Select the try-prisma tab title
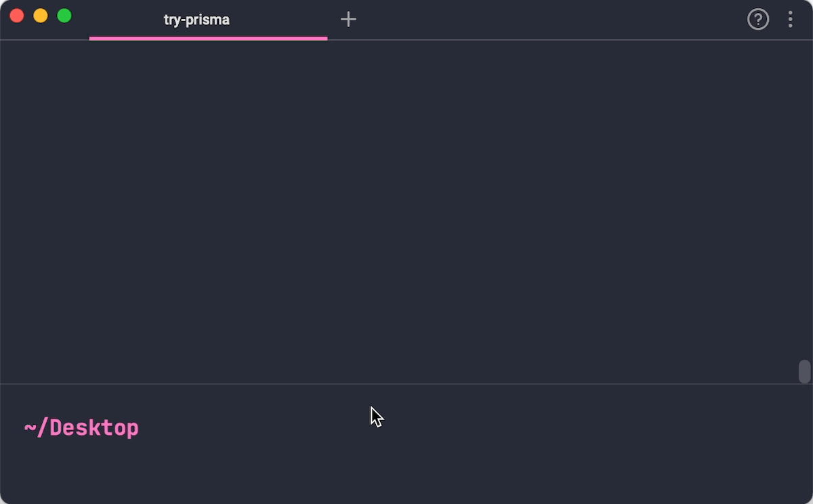813x504 pixels. [196, 20]
